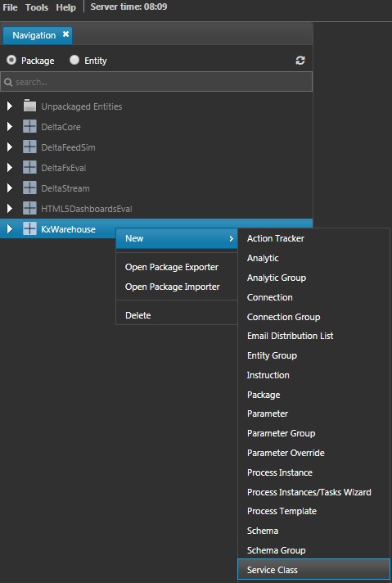Select the DeltaFeedSim label

coord(68,147)
